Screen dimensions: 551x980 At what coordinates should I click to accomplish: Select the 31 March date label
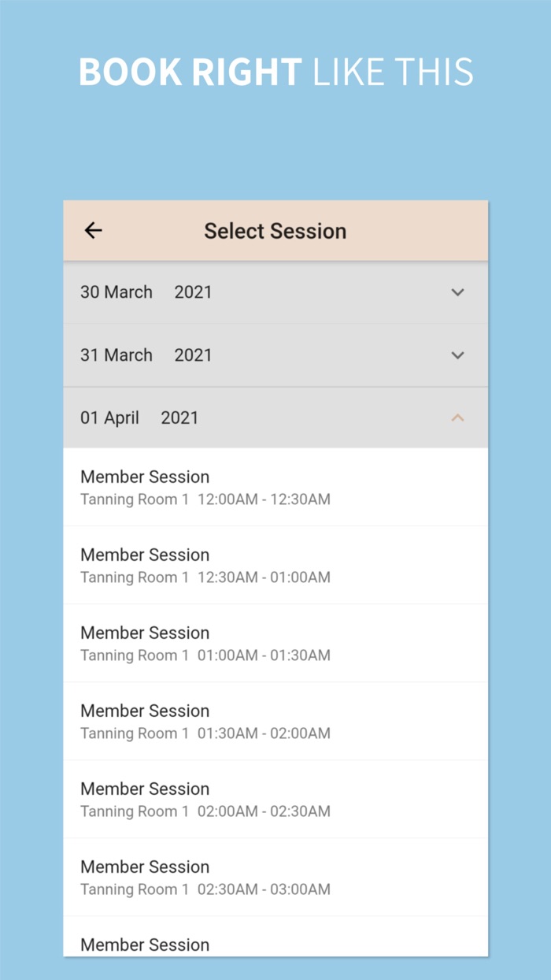(x=116, y=355)
